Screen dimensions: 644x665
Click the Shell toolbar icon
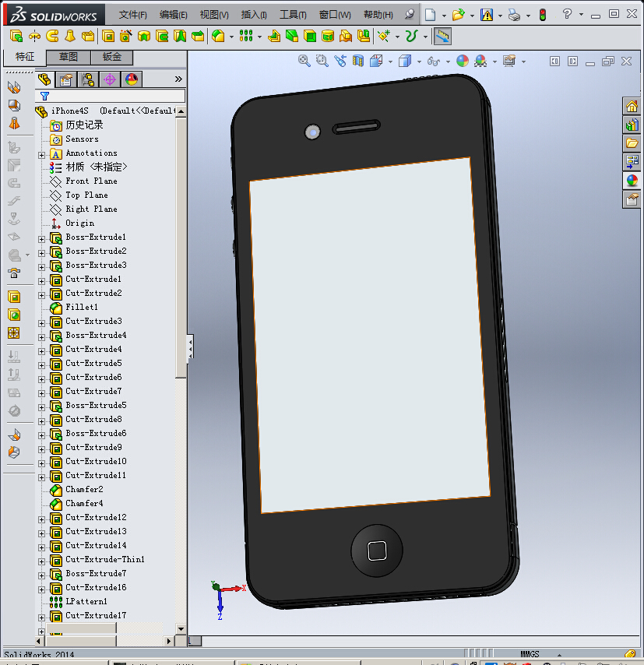[310, 37]
